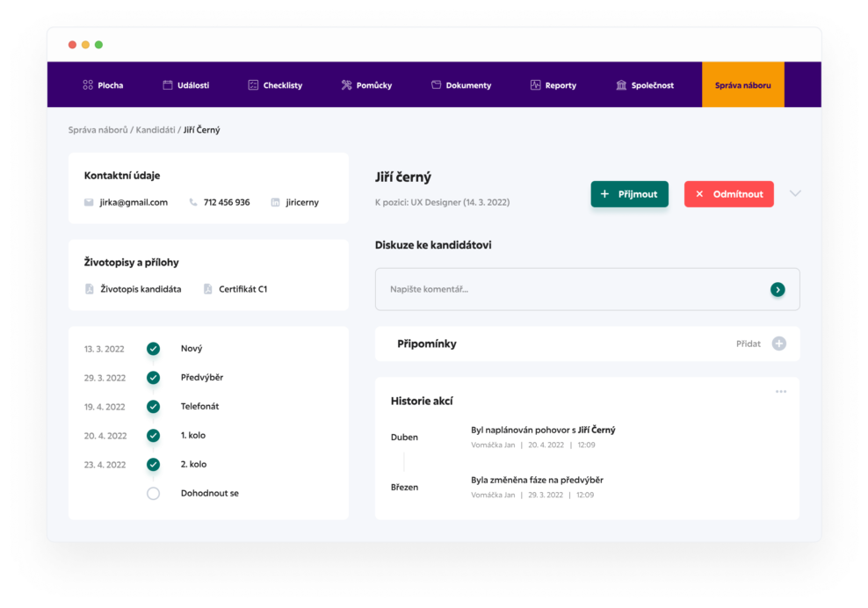Open the Dokumenty menu item
868x608 pixels.
pyautogui.click(x=460, y=85)
